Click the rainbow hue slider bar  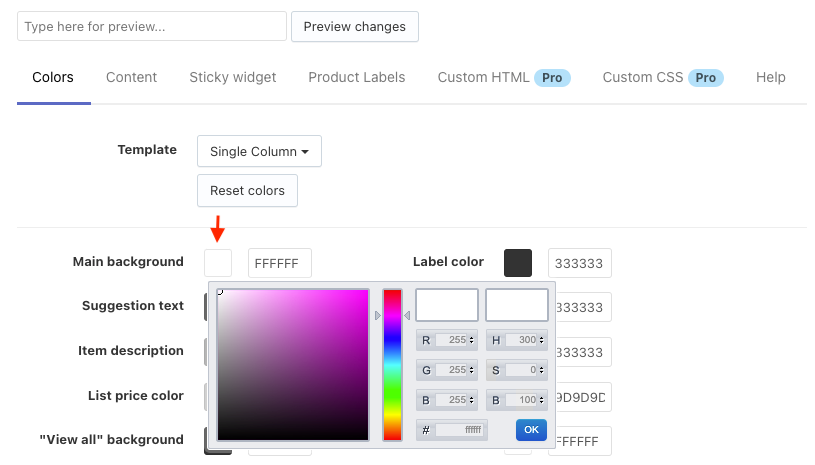pos(392,365)
